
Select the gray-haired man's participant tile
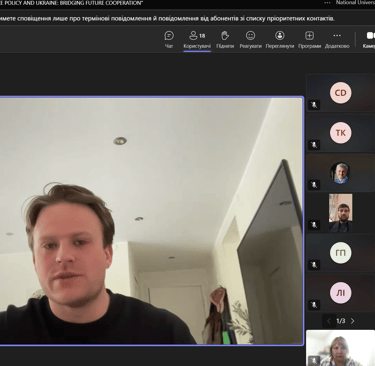pyautogui.click(x=340, y=173)
